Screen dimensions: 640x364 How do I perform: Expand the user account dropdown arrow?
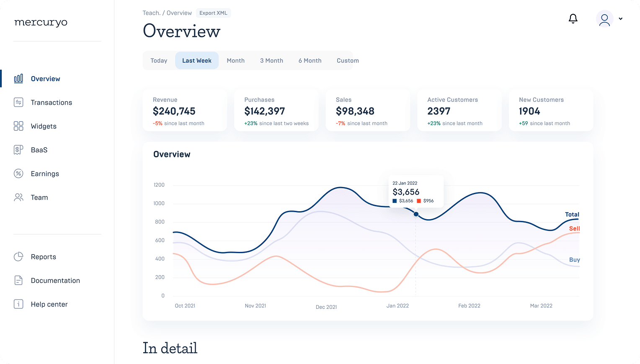(x=621, y=19)
